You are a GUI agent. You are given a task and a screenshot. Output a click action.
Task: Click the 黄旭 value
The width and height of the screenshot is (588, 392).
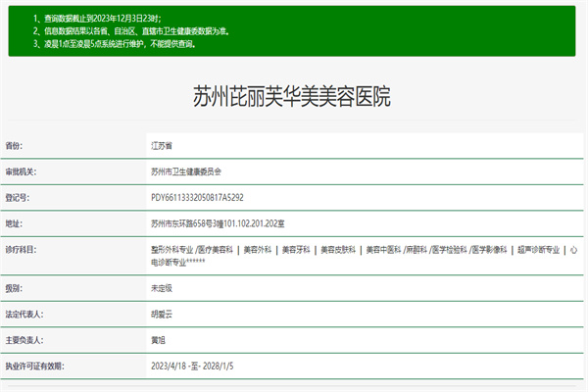click(x=158, y=340)
